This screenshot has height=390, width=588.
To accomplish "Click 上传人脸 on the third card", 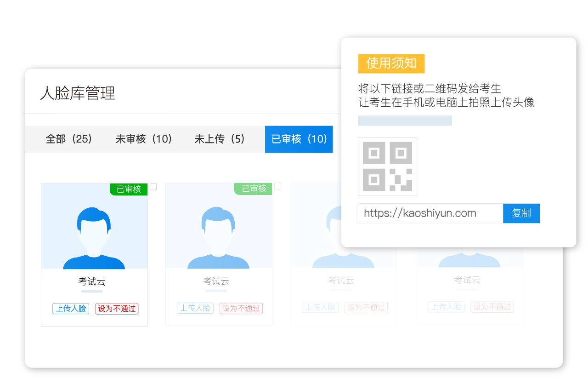I will tap(320, 307).
